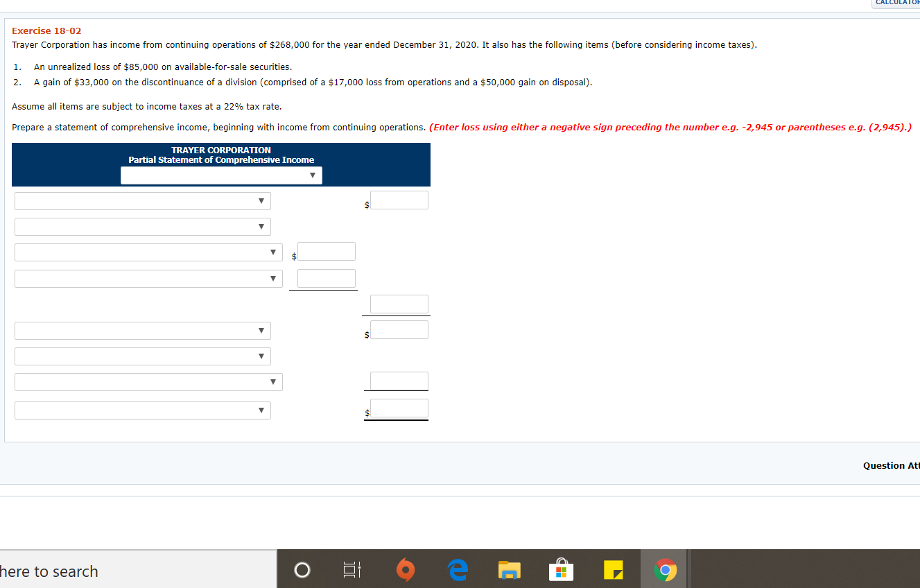Open the Microsoft Store taskbar icon
This screenshot has width=920, height=588.
[561, 570]
